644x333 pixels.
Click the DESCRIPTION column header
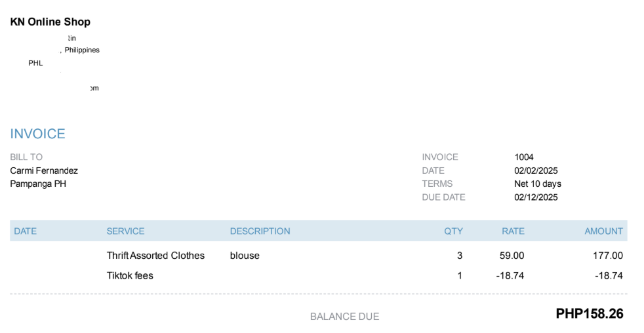260,231
